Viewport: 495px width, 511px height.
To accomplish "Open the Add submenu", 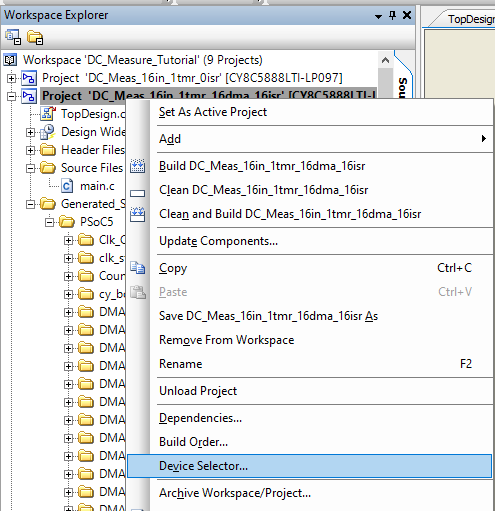I will pyautogui.click(x=310, y=139).
